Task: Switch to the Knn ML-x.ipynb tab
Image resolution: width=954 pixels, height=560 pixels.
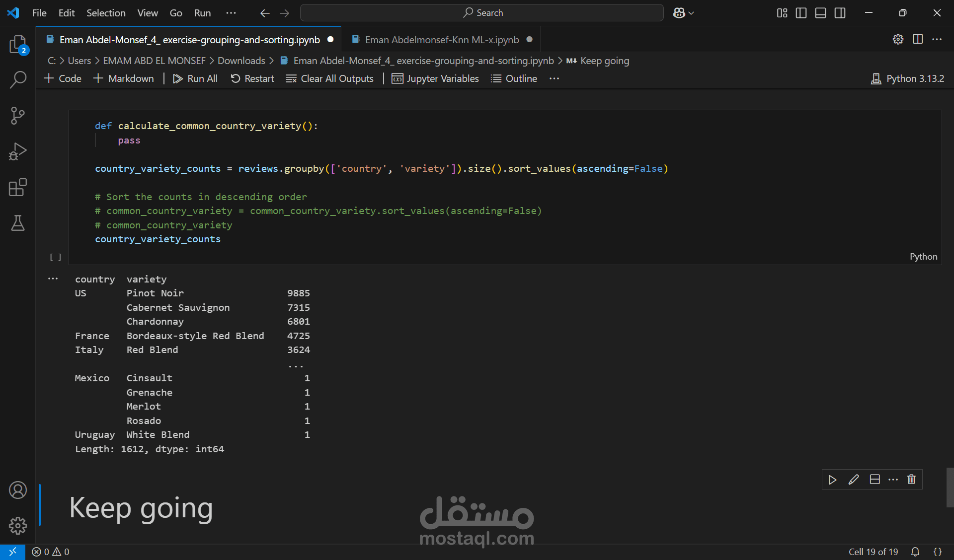Action: pos(441,39)
